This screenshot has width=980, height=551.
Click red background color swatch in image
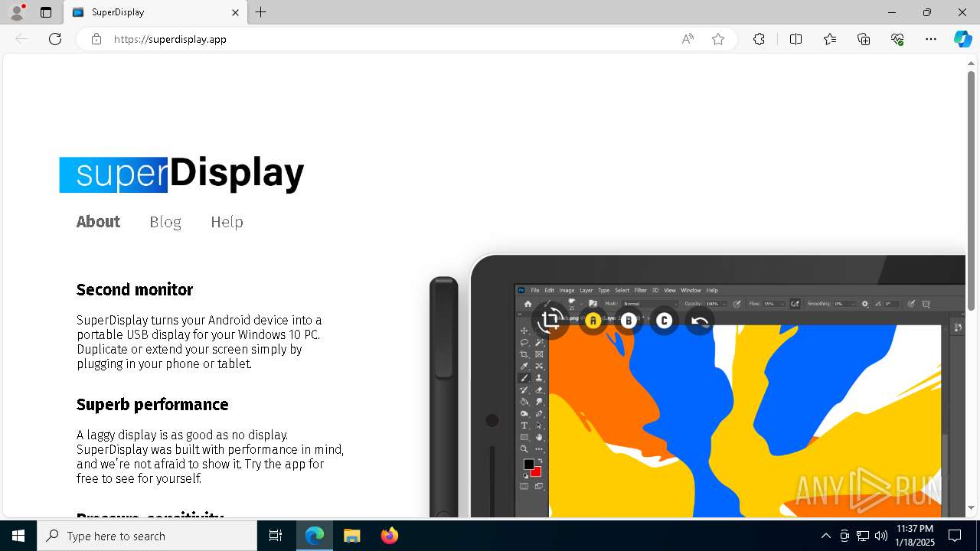536,471
